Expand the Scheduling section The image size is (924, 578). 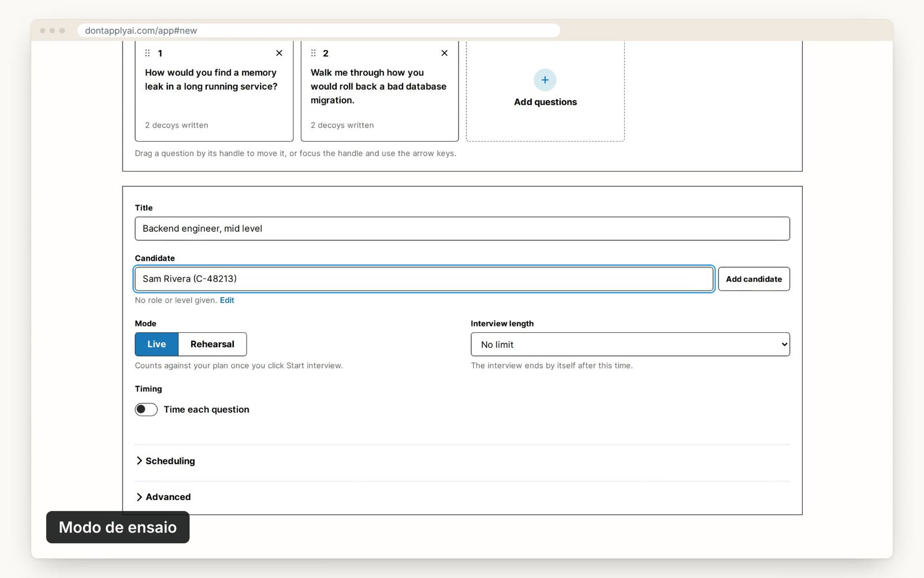166,461
